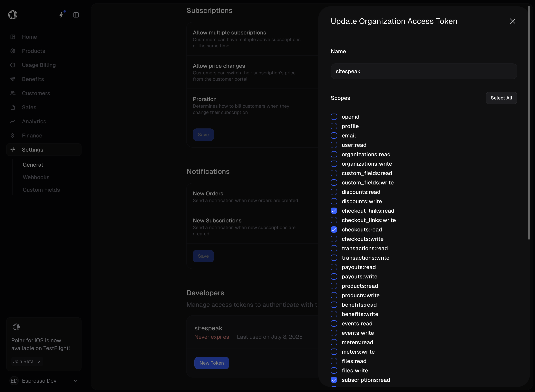Open the Webhooks settings page
The width and height of the screenshot is (535, 392).
click(x=36, y=177)
